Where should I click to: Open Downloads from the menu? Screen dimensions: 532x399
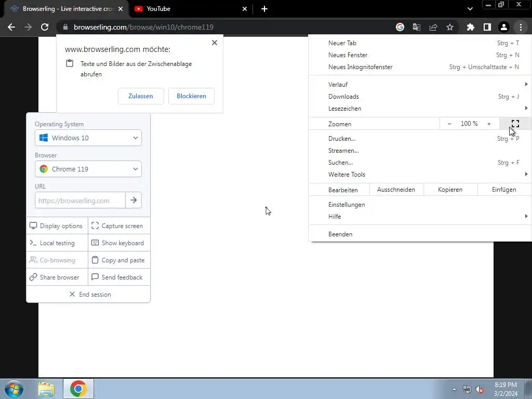pyautogui.click(x=420, y=96)
